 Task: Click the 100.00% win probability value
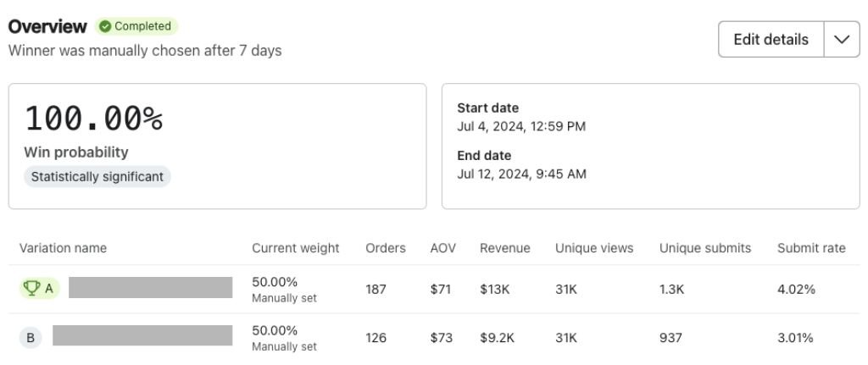[x=93, y=119]
